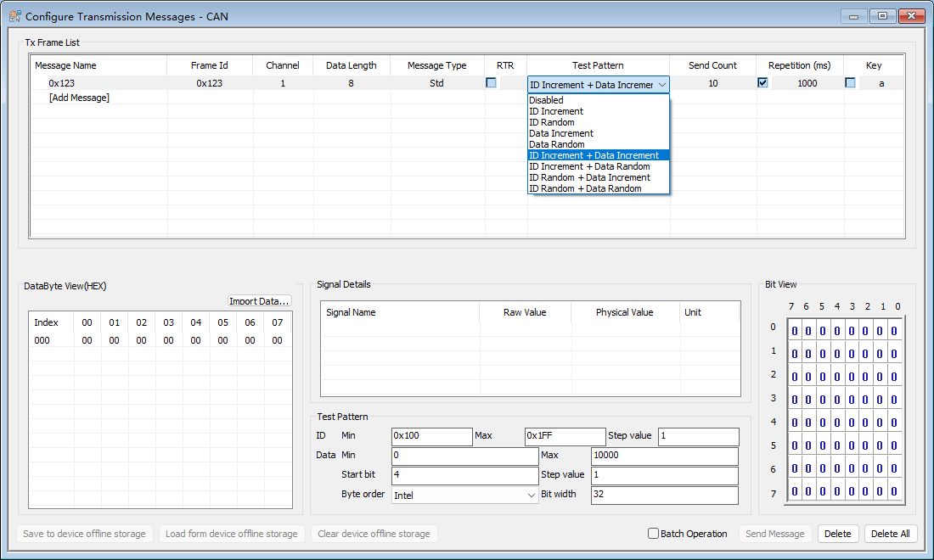Focus the ID Step value field
This screenshot has height=560, width=934.
point(698,436)
